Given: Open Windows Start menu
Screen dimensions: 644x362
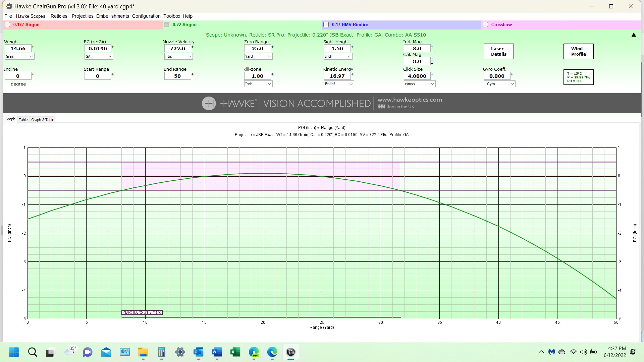Looking at the screenshot, I should (14, 352).
